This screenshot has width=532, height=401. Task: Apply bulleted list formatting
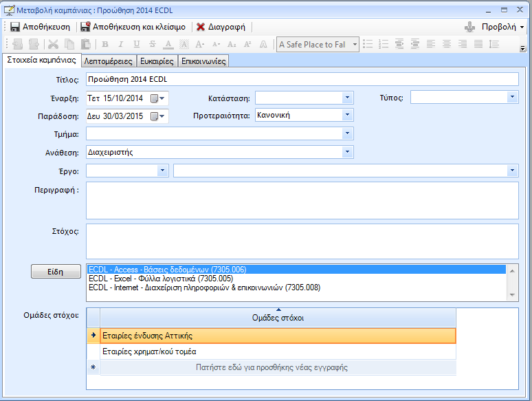(x=368, y=44)
